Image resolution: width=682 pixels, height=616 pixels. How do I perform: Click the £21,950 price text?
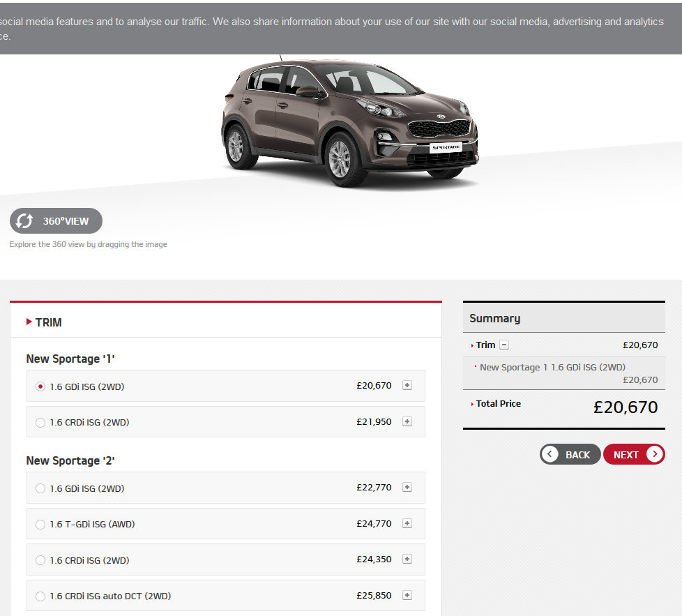[x=374, y=421]
